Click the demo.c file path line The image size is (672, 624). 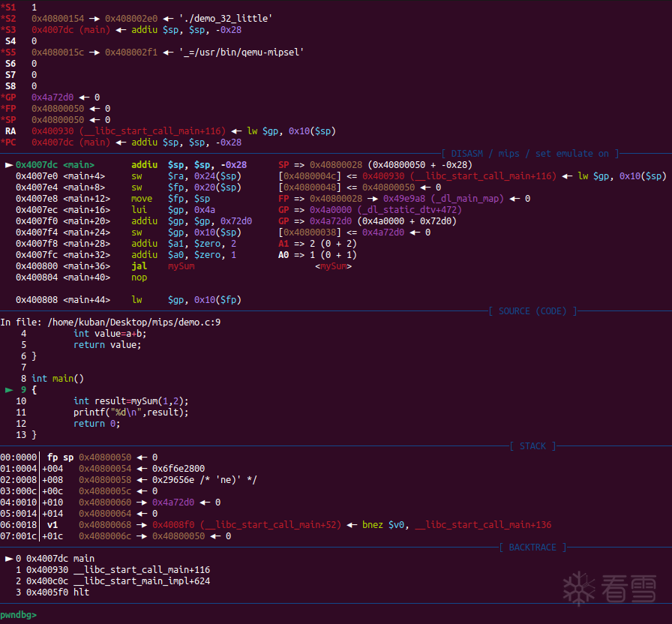(110, 322)
